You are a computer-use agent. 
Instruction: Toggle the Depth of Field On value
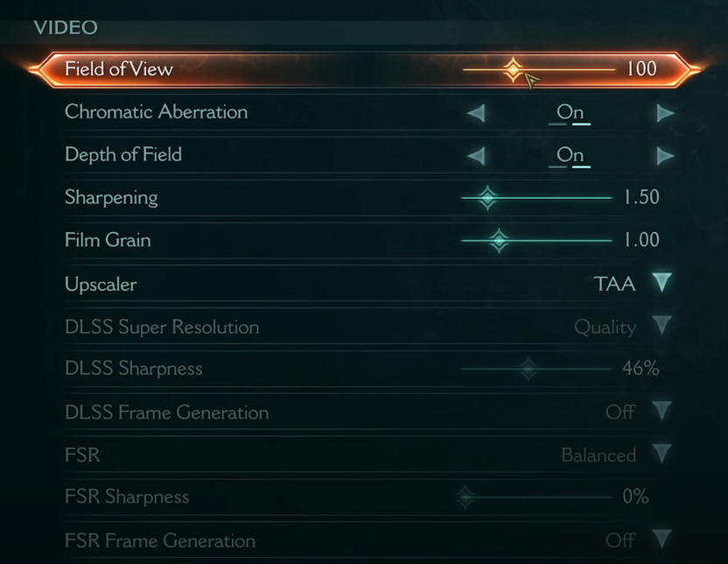(570, 155)
